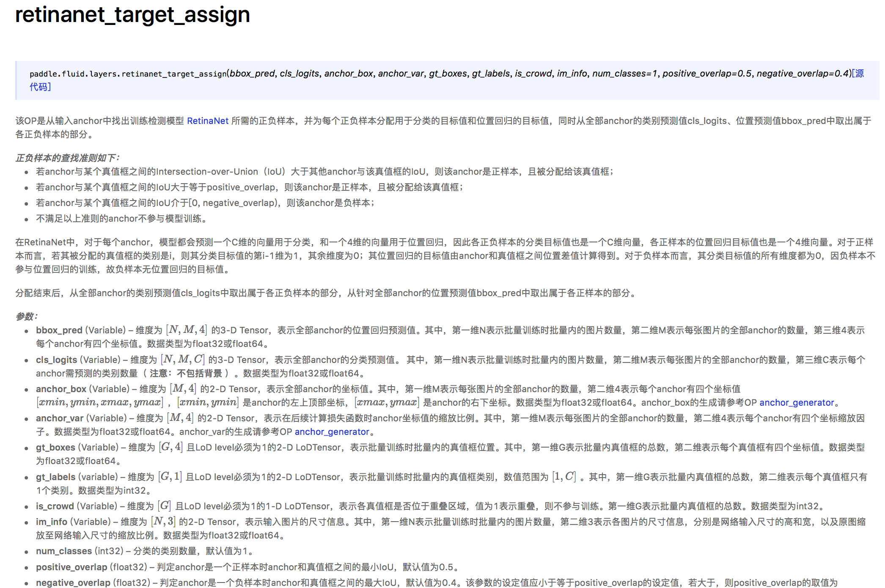
Task: Click negative_overlap=0.4 argument in the signature
Action: tap(803, 74)
